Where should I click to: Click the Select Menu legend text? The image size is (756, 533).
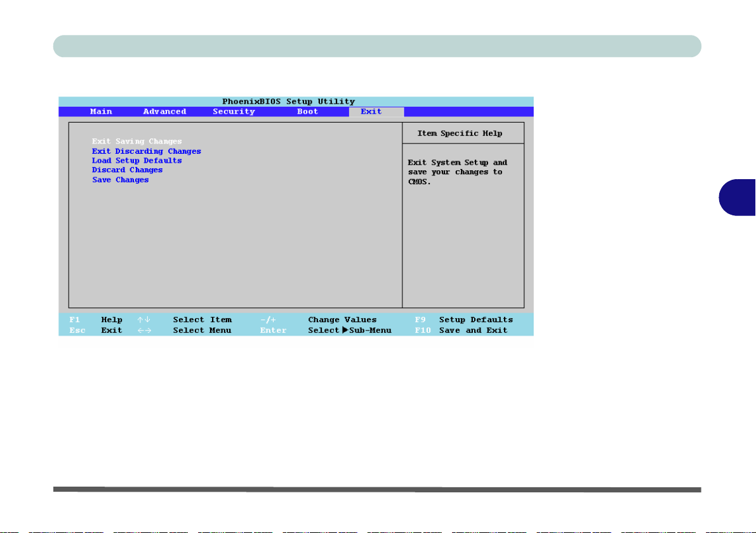click(x=202, y=330)
